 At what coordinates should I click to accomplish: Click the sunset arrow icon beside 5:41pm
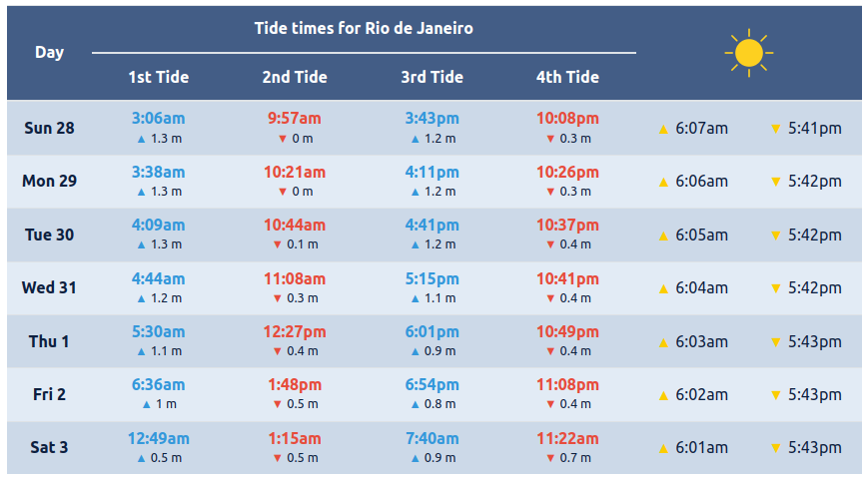pyautogui.click(x=775, y=129)
